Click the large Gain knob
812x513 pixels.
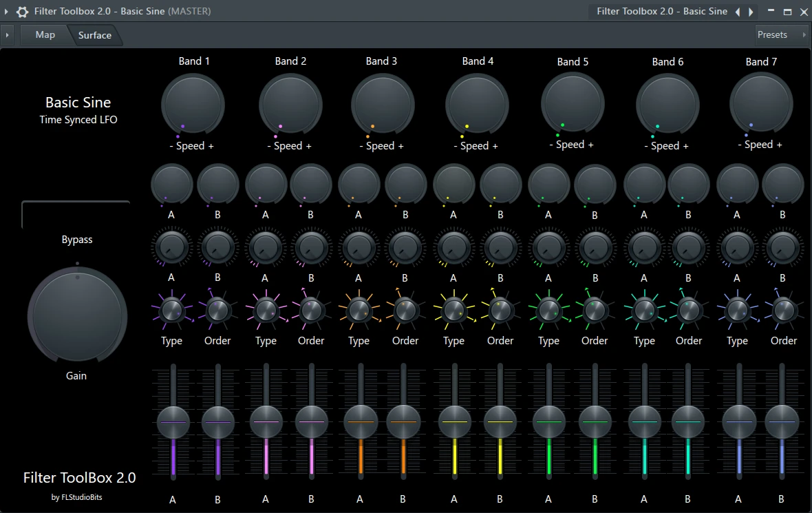point(77,315)
